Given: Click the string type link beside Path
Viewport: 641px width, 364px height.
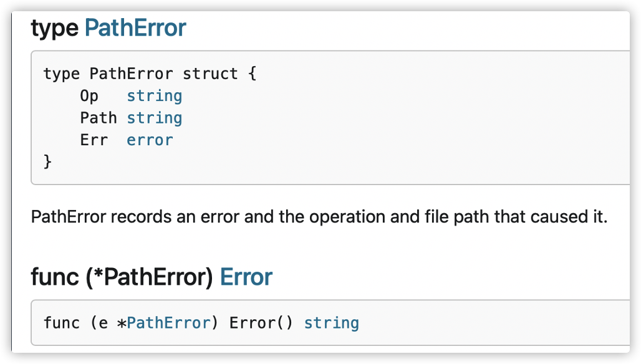Looking at the screenshot, I should pyautogui.click(x=154, y=118).
